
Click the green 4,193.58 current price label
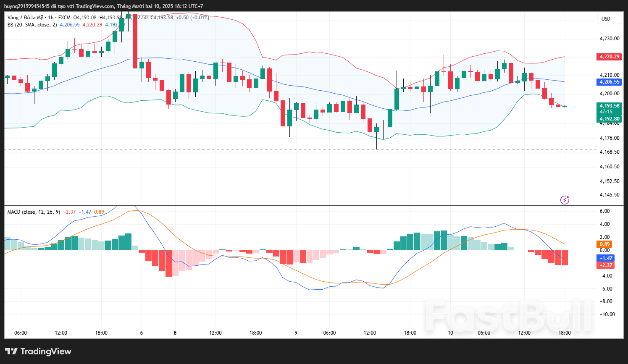pos(609,106)
